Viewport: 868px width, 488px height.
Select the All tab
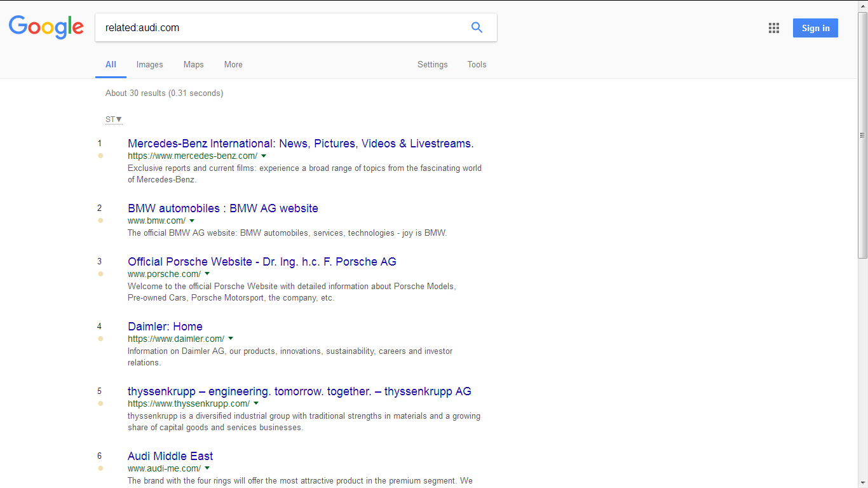(x=111, y=64)
